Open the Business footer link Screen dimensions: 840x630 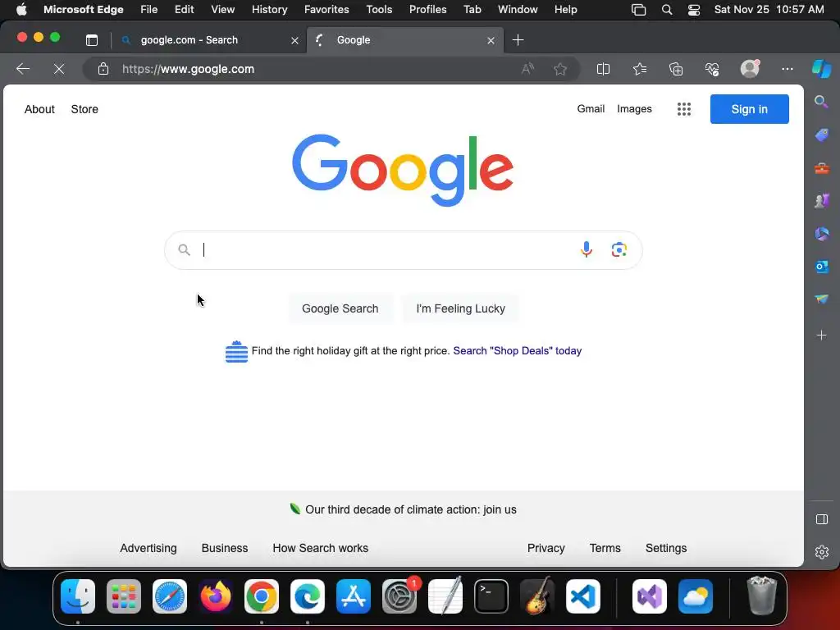(225, 548)
